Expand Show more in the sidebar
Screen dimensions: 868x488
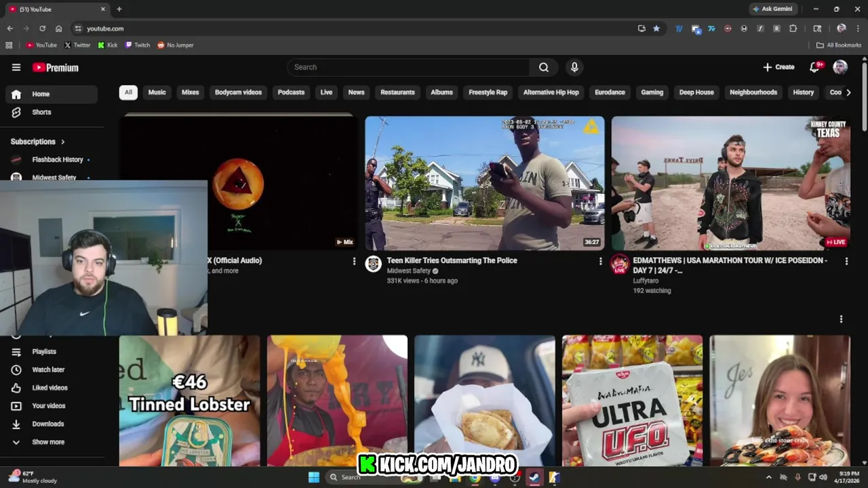(52, 442)
